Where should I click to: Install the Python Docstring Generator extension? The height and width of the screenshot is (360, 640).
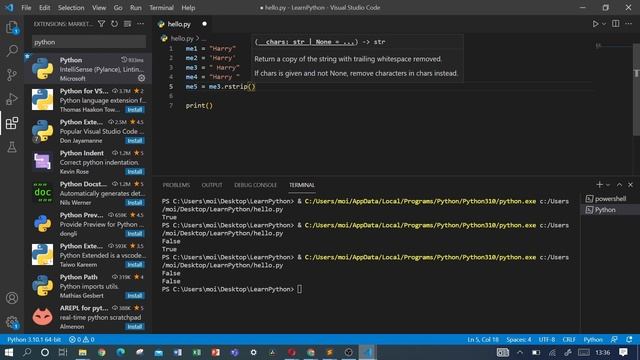(x=135, y=203)
